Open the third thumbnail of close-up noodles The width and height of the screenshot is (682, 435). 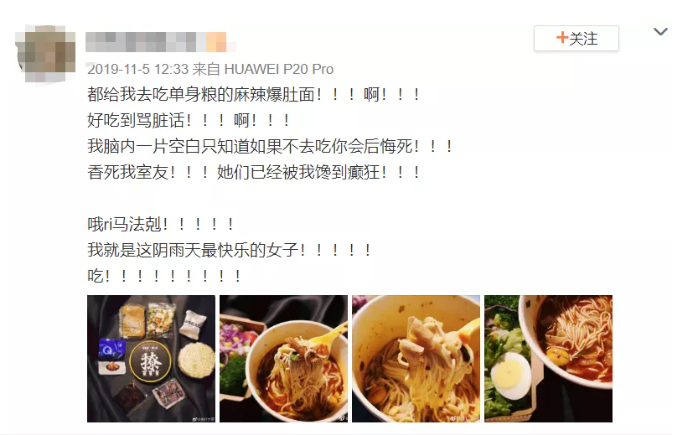tap(416, 358)
